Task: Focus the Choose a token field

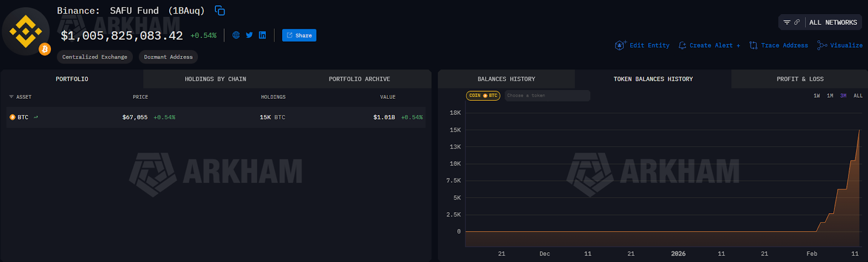Action: click(x=547, y=95)
